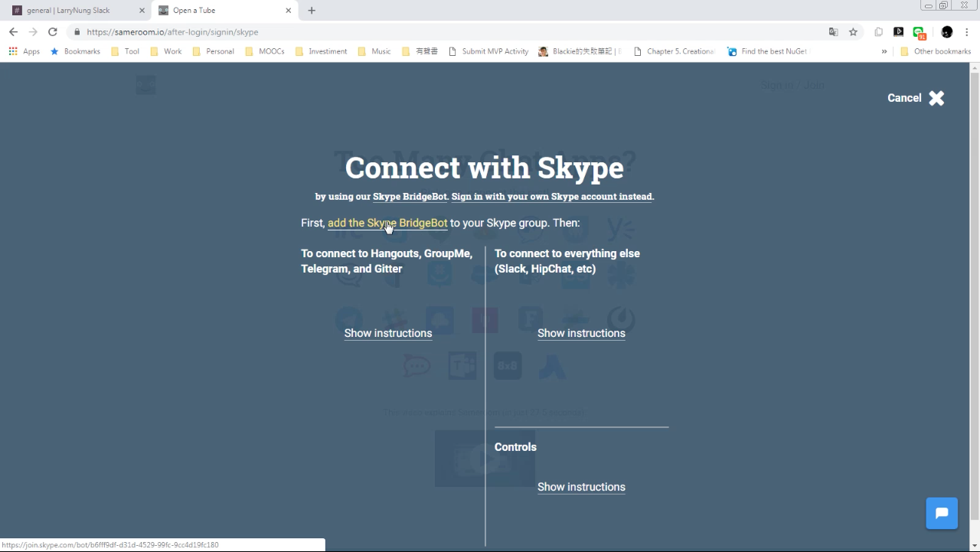
Task: Open the Tool bookmark folder
Action: (126, 51)
